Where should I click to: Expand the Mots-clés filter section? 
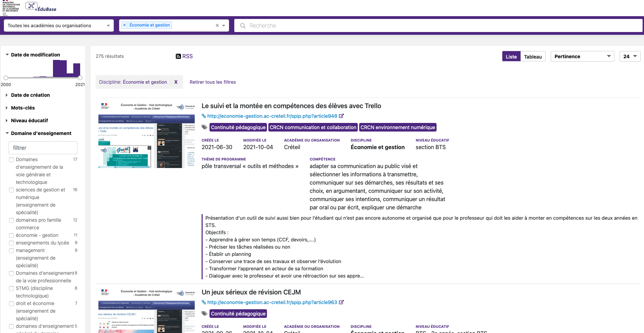point(23,108)
